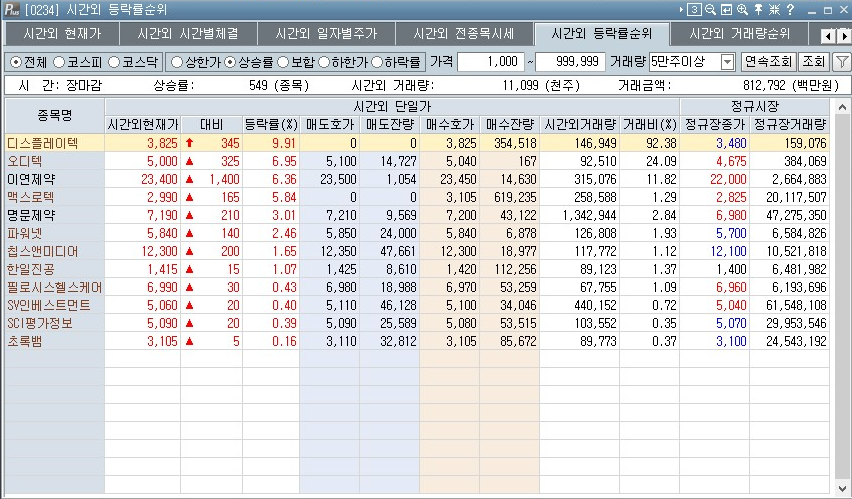Click the 정규장종가 column header
The width and height of the screenshot is (852, 499).
tap(715, 124)
